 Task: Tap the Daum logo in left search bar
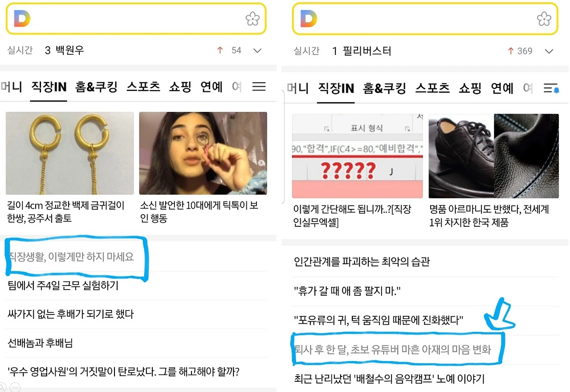pyautogui.click(x=22, y=19)
